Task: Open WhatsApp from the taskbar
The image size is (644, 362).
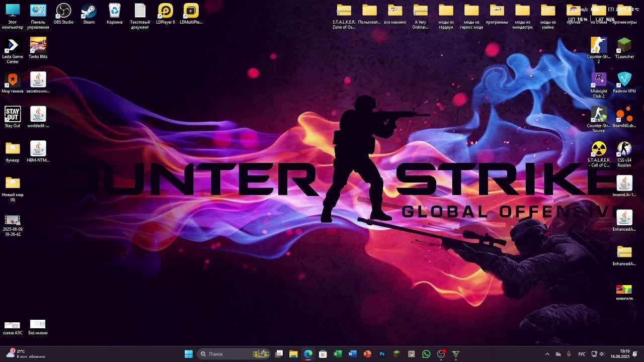Action: click(x=426, y=354)
